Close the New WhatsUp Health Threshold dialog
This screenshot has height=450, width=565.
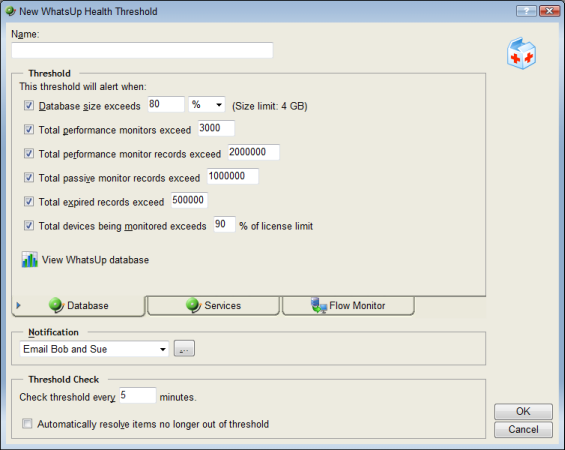549,11
